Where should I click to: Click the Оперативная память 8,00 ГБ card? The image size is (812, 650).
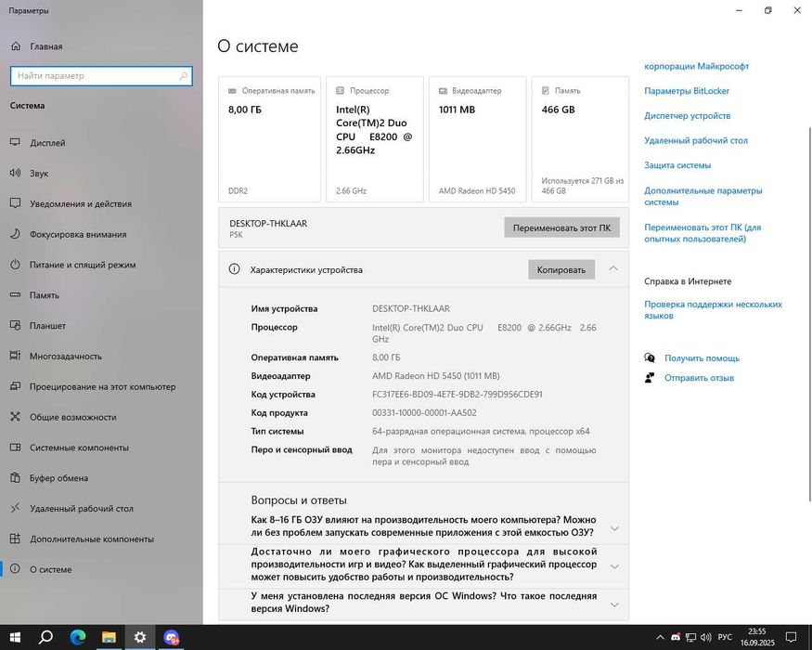269,139
